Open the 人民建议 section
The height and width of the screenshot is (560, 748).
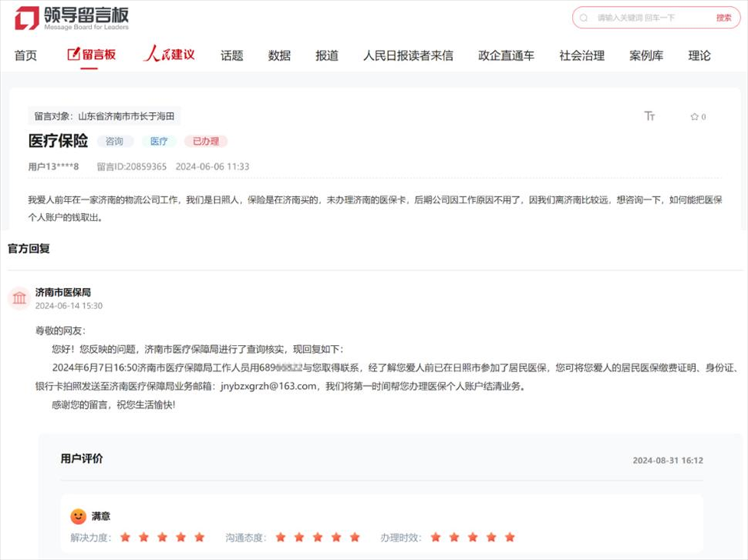168,55
